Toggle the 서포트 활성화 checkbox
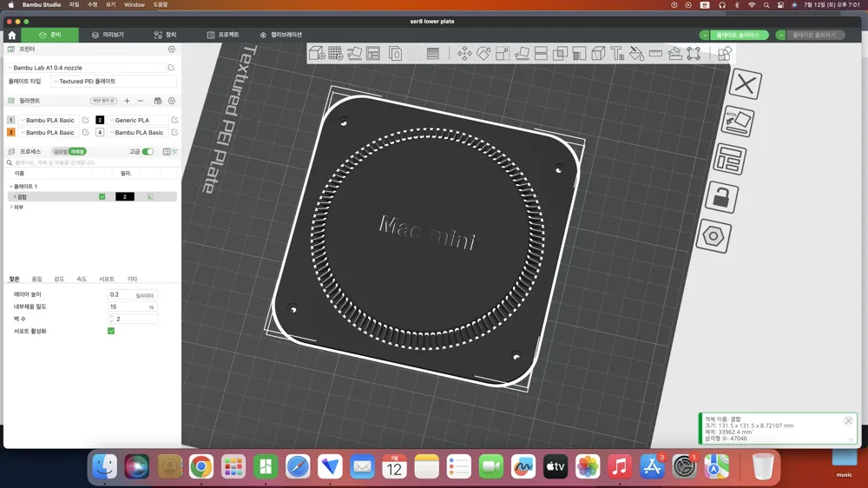Image resolution: width=868 pixels, height=488 pixels. 111,331
